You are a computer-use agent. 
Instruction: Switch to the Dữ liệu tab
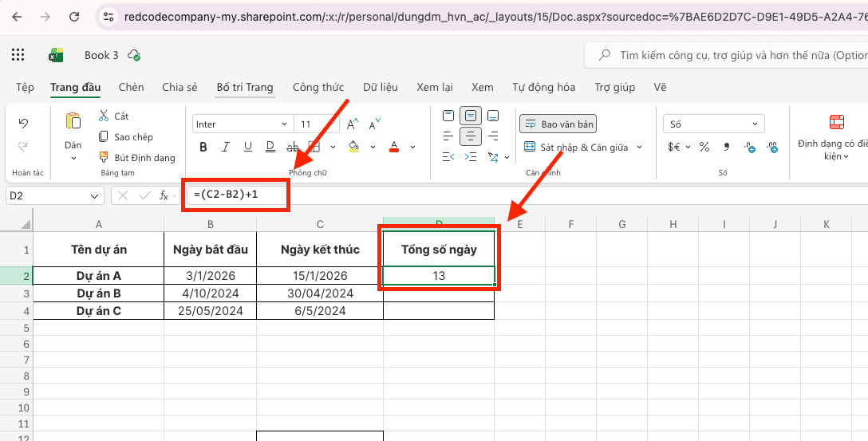381,87
